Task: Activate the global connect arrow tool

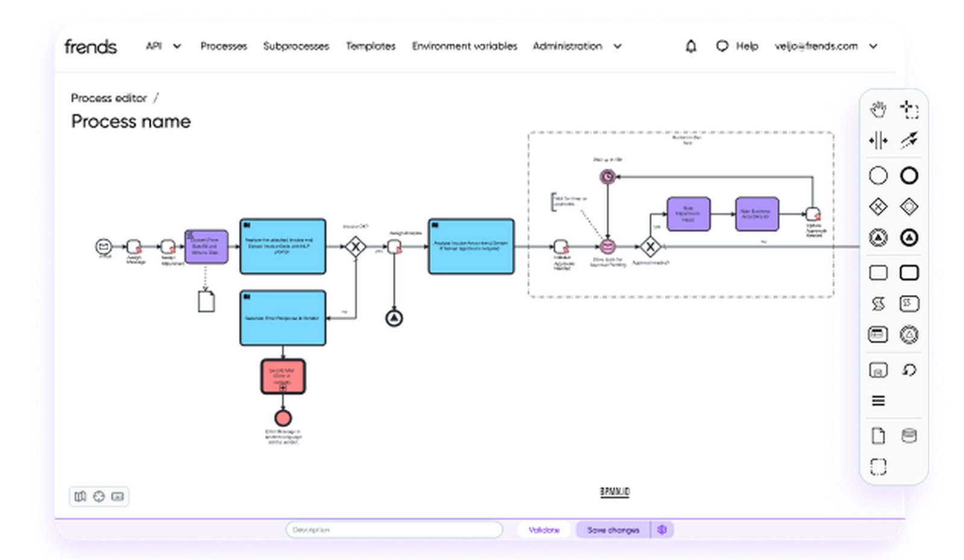Action: 909,140
